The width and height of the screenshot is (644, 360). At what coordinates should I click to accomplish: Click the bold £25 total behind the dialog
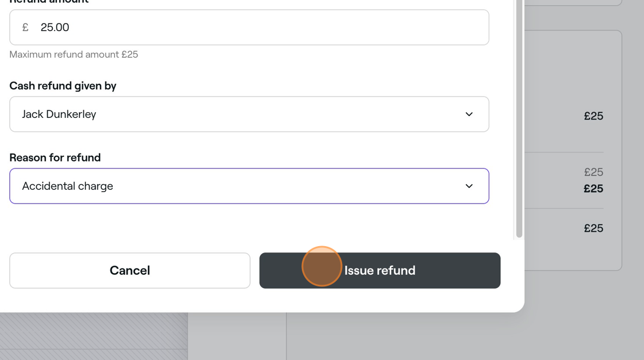pos(593,189)
